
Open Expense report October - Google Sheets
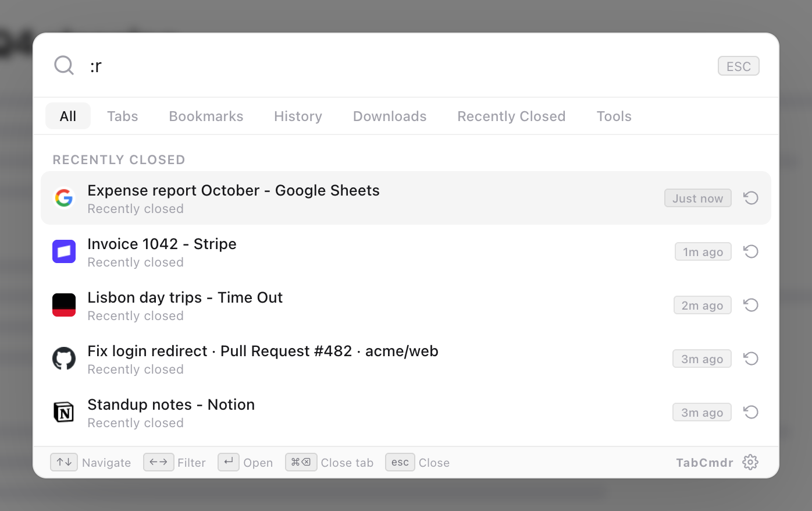point(406,198)
